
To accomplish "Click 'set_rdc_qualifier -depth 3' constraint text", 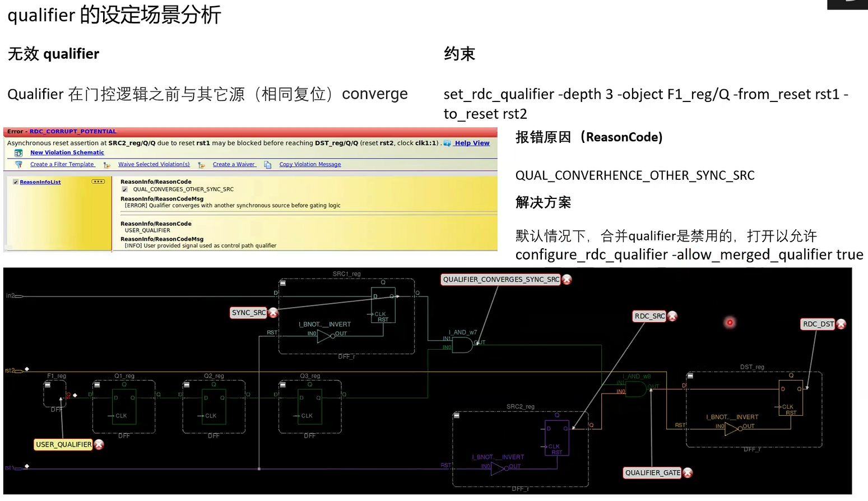I will point(646,104).
